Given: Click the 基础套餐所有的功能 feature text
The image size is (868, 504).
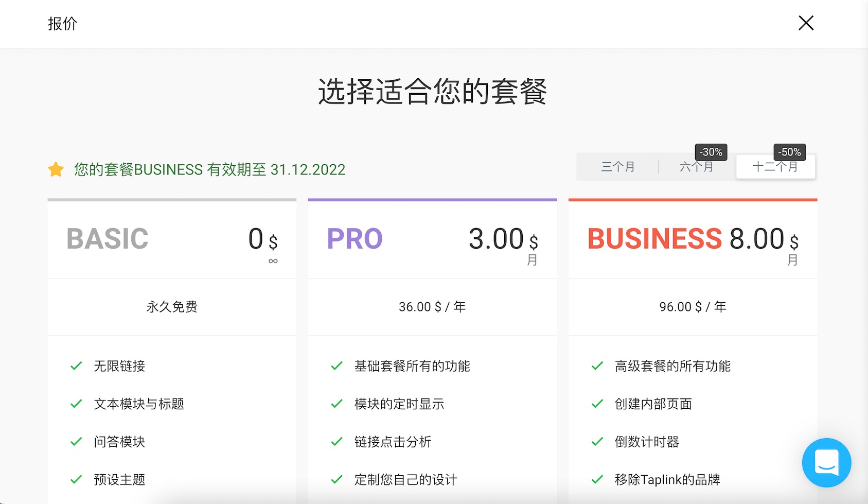Looking at the screenshot, I should [412, 366].
